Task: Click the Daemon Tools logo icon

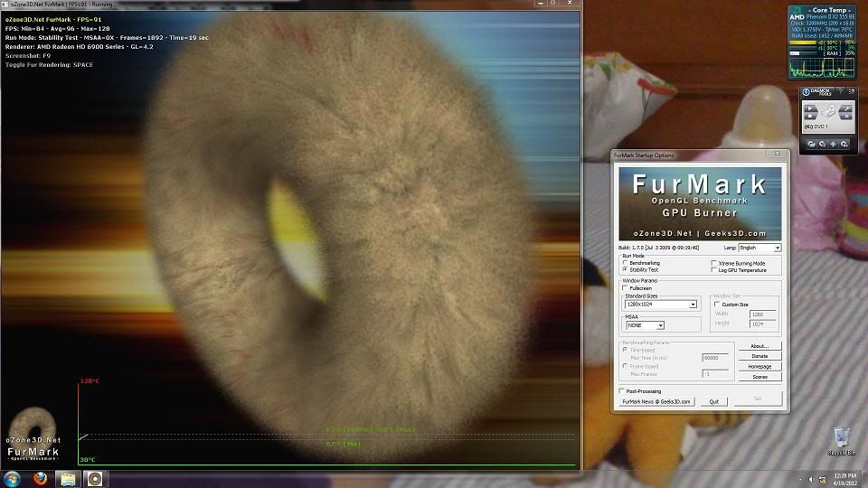Action: point(806,92)
